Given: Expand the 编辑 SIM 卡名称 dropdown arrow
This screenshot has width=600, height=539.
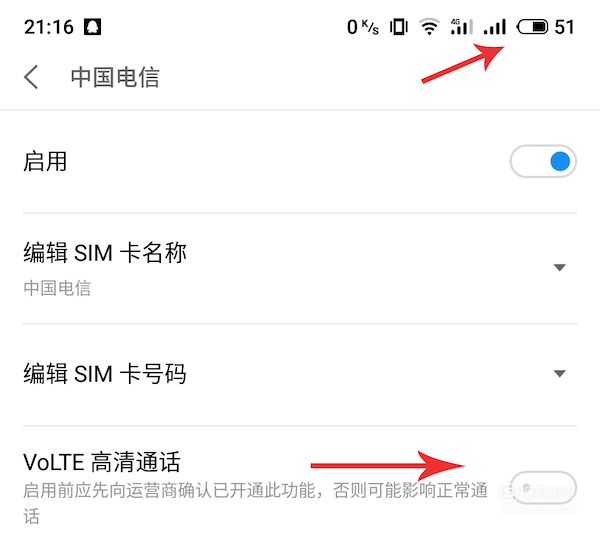Looking at the screenshot, I should pyautogui.click(x=559, y=267).
